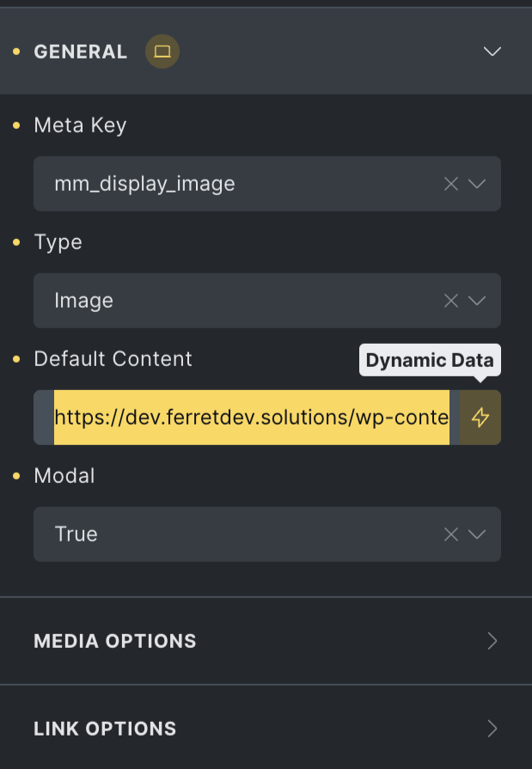Clear the Modal value with X icon
The width and height of the screenshot is (532, 769).
(x=450, y=534)
